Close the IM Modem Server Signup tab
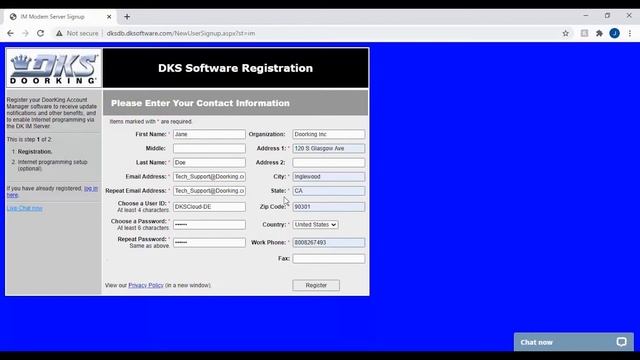 click(109, 17)
